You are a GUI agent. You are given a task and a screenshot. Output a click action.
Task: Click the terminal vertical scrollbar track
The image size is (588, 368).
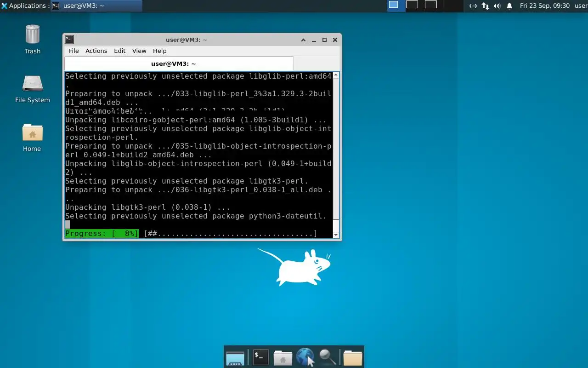pos(336,155)
